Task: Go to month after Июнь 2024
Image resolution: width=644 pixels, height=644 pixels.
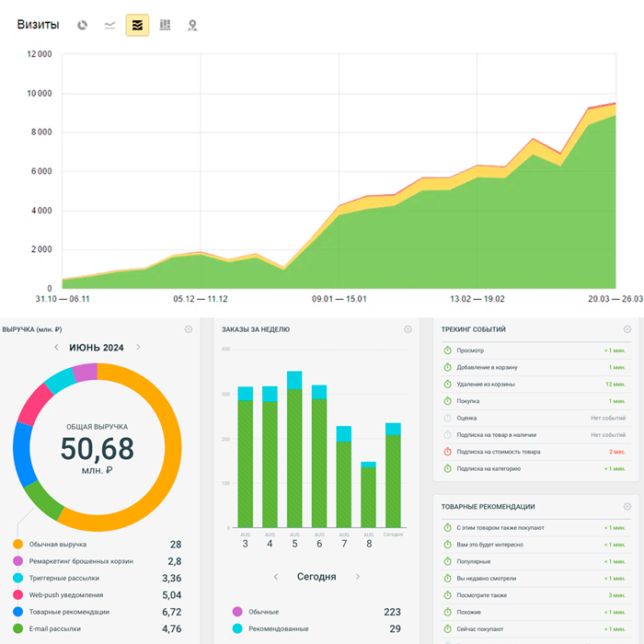Action: click(138, 348)
